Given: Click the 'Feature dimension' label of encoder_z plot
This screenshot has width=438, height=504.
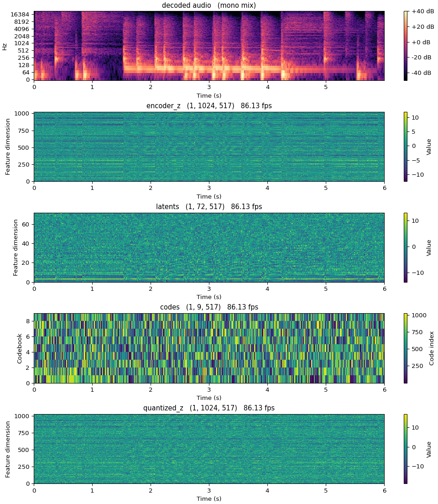Looking at the screenshot, I should coord(8,147).
